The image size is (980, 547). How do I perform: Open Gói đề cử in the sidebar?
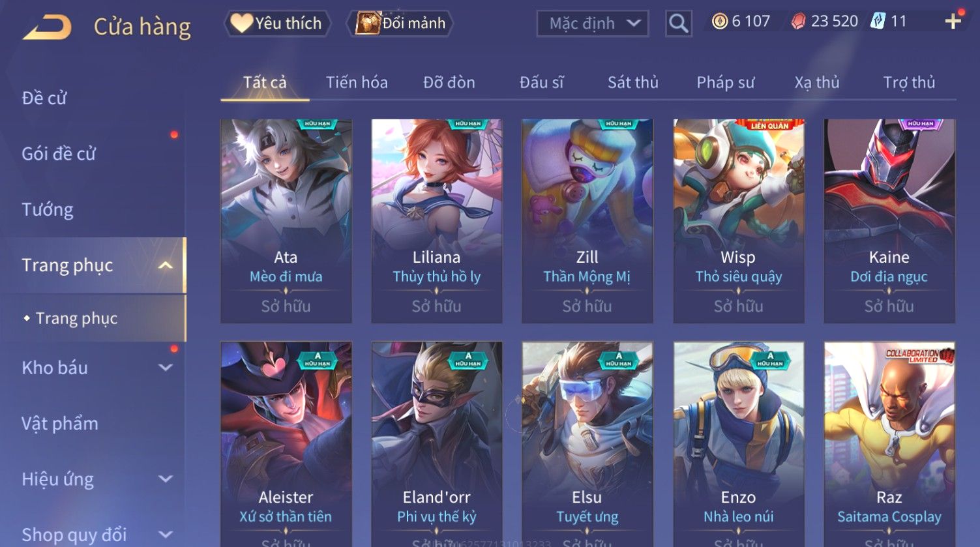(59, 154)
